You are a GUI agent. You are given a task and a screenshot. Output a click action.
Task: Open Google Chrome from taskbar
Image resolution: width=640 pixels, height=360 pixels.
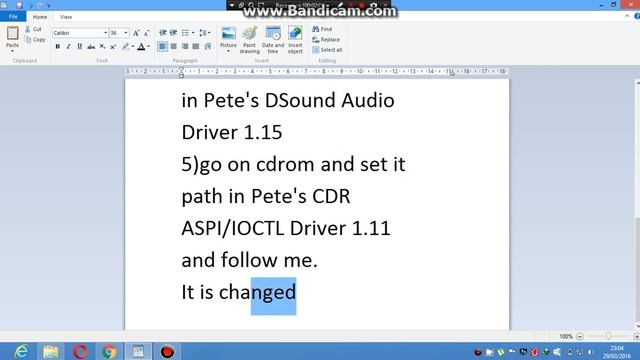[109, 351]
